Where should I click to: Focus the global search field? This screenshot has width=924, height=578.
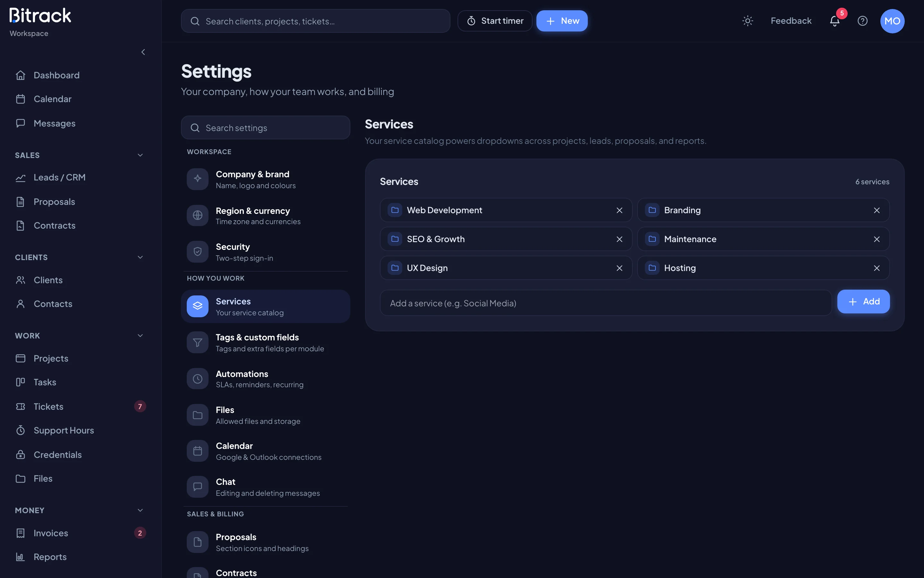315,21
